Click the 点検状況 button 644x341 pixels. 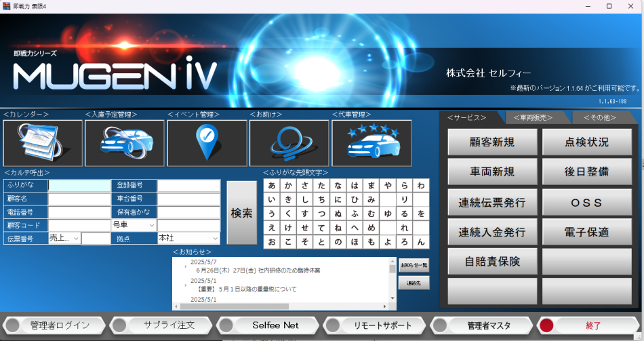coord(587,142)
